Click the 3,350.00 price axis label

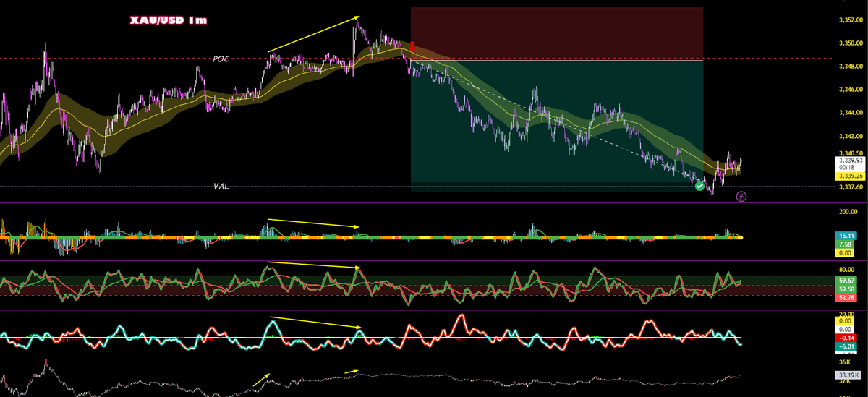(851, 43)
